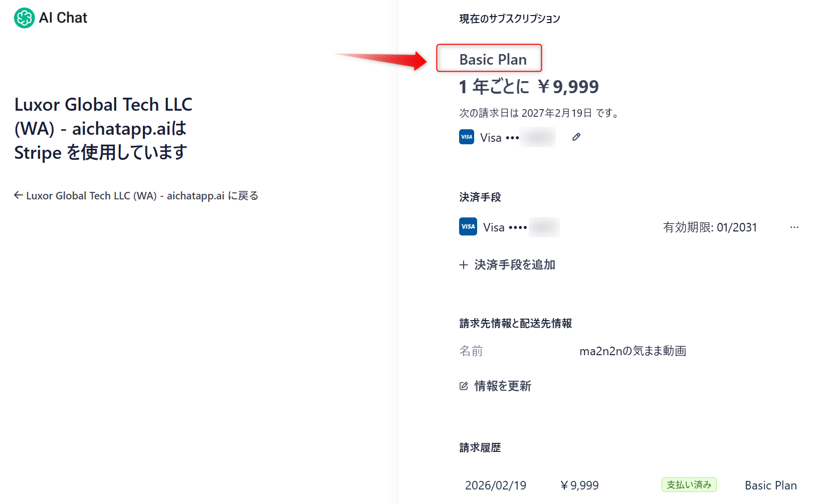This screenshot has width=839, height=504.
Task: Click the highlighted Basic Plan heading
Action: point(493,59)
